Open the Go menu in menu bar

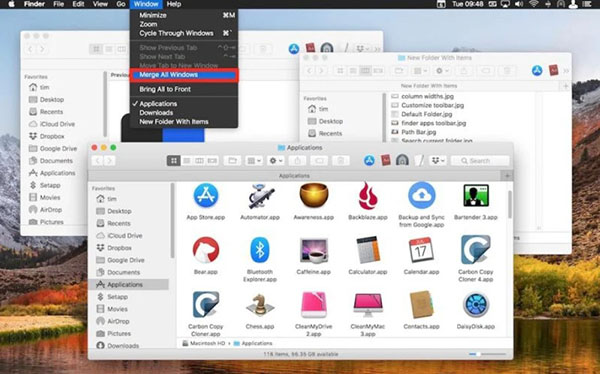pos(121,4)
